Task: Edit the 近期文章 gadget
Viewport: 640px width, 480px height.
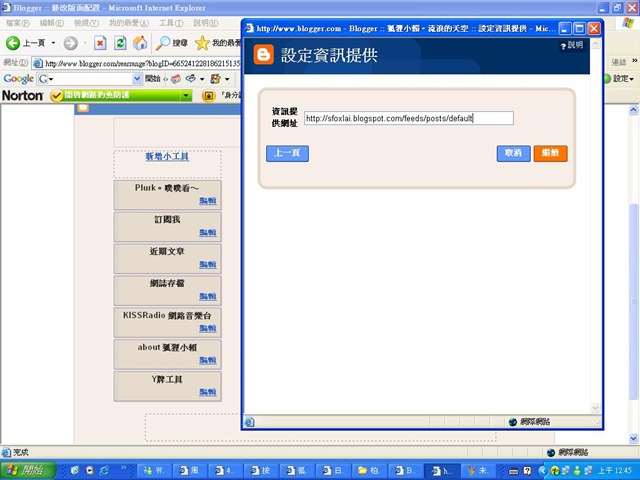Action: (x=208, y=264)
